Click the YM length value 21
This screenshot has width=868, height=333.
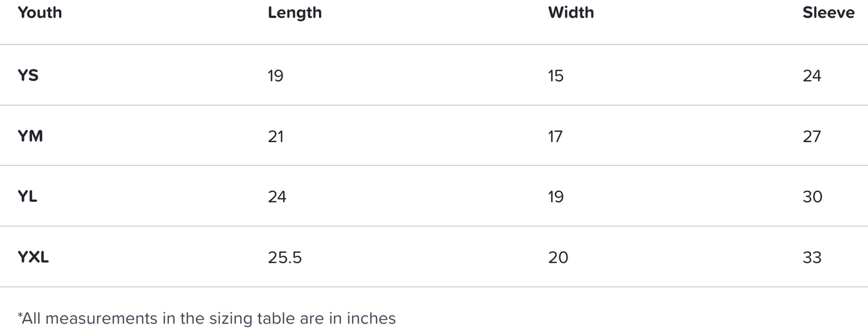(276, 136)
